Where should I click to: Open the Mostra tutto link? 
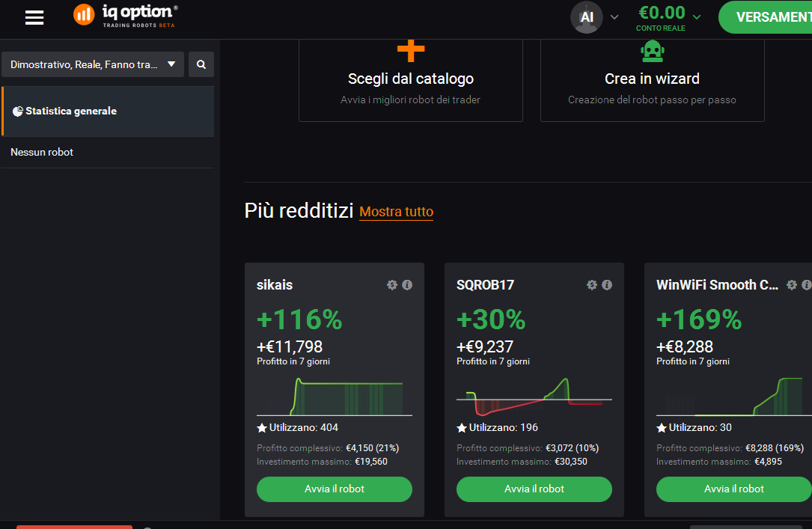pyautogui.click(x=396, y=212)
